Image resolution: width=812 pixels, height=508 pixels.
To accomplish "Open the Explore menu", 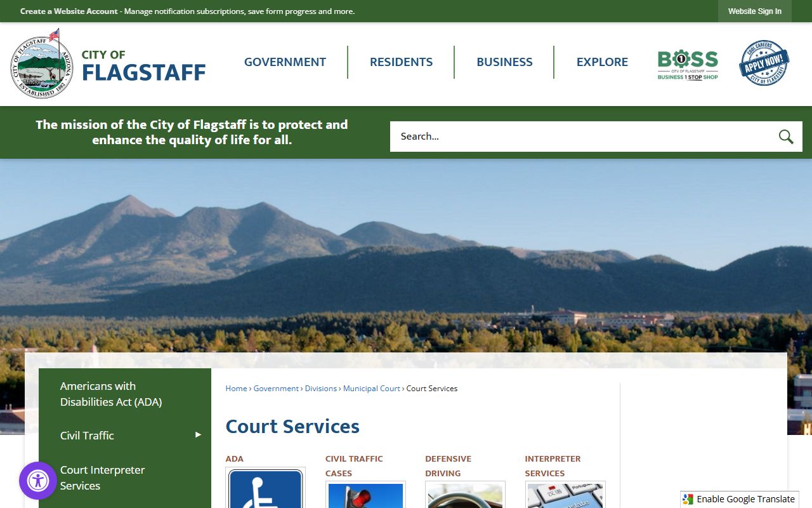I will (x=602, y=62).
